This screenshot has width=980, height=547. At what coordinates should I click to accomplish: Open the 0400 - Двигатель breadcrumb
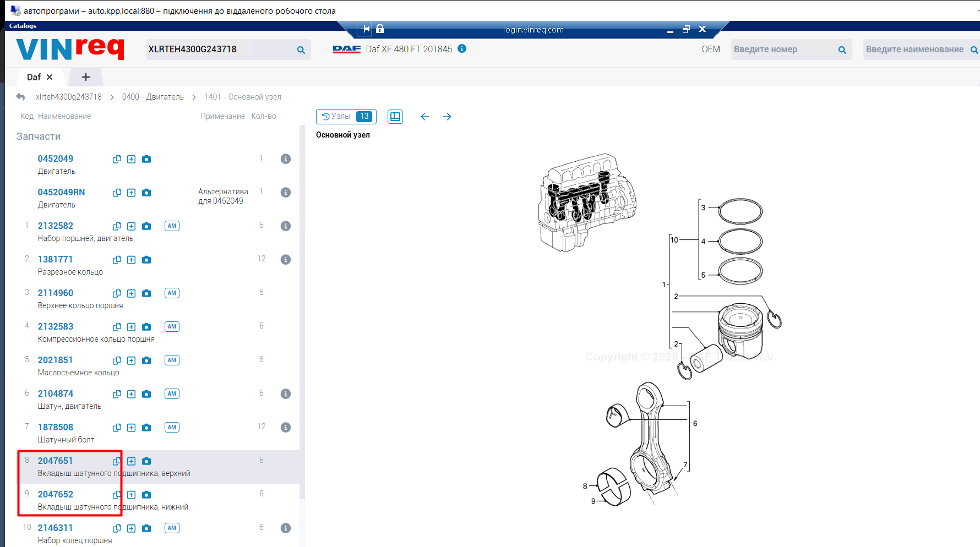(153, 97)
